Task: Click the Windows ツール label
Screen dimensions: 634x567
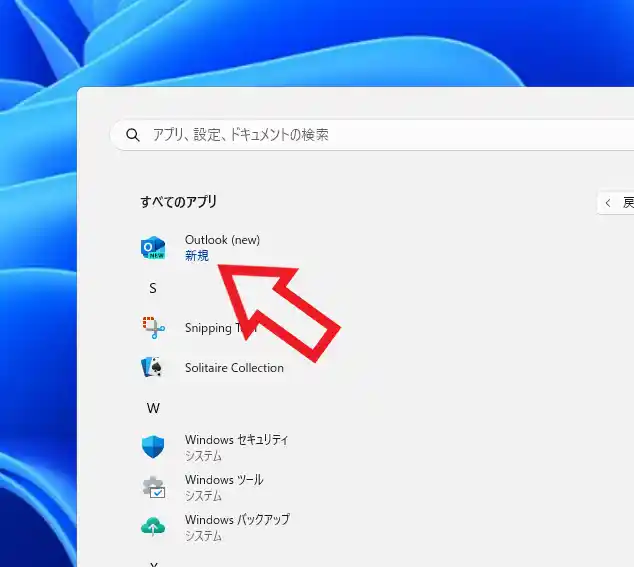Action: (x=224, y=480)
